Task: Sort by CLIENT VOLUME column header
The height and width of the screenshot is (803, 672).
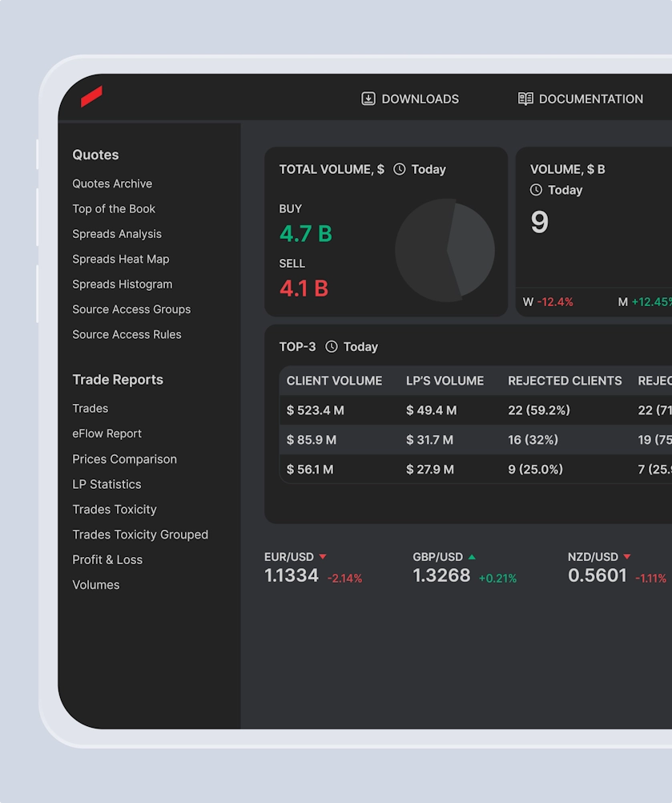Action: [334, 381]
